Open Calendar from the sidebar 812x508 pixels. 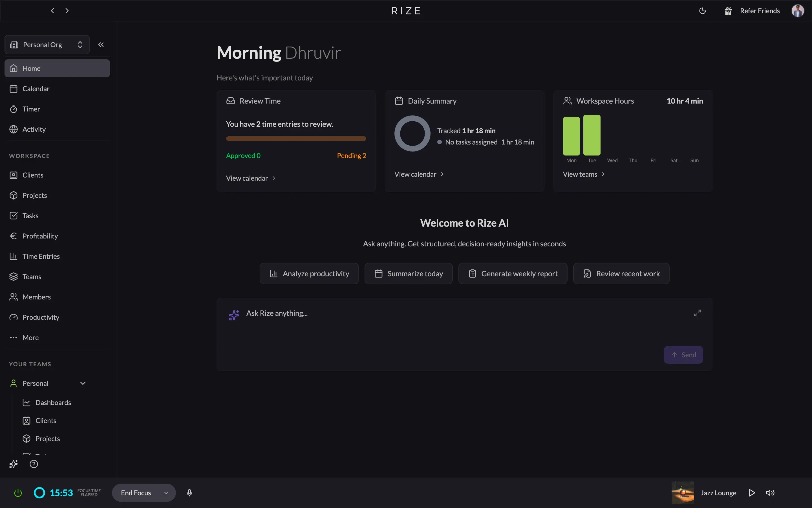[x=57, y=89]
